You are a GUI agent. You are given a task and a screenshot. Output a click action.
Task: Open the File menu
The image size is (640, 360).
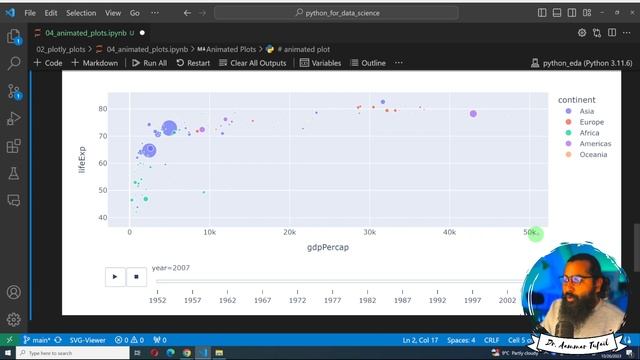[30, 13]
